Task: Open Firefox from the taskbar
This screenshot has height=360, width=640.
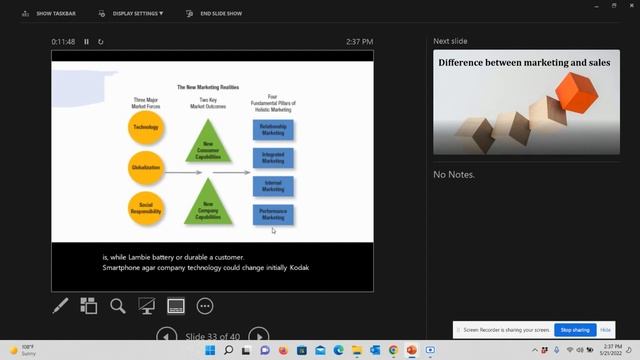Action: (x=283, y=350)
